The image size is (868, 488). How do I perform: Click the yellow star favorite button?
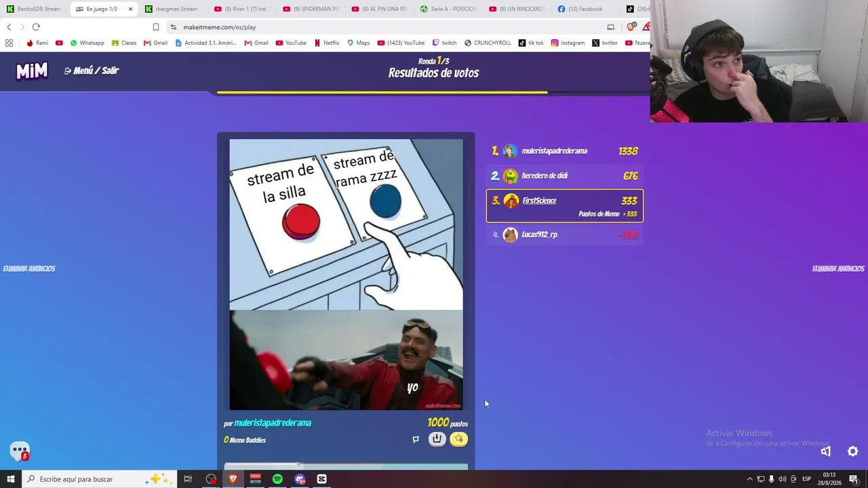click(x=459, y=439)
